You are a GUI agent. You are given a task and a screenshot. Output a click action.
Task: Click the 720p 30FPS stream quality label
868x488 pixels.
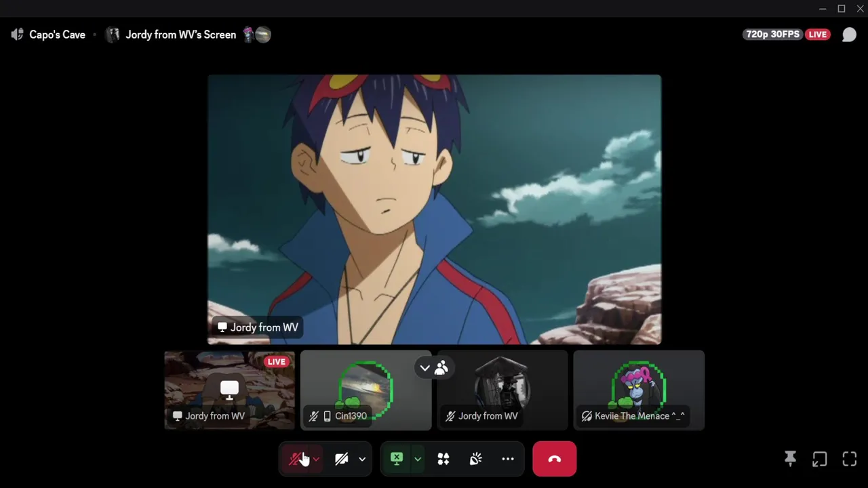click(773, 35)
